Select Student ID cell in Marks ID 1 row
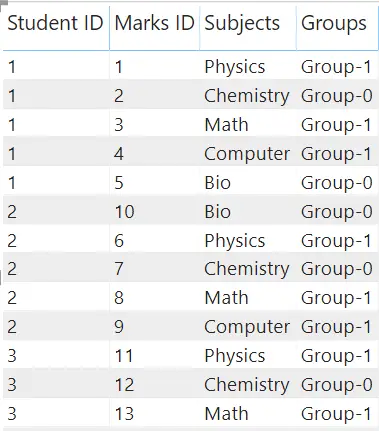The image size is (379, 431). 12,67
